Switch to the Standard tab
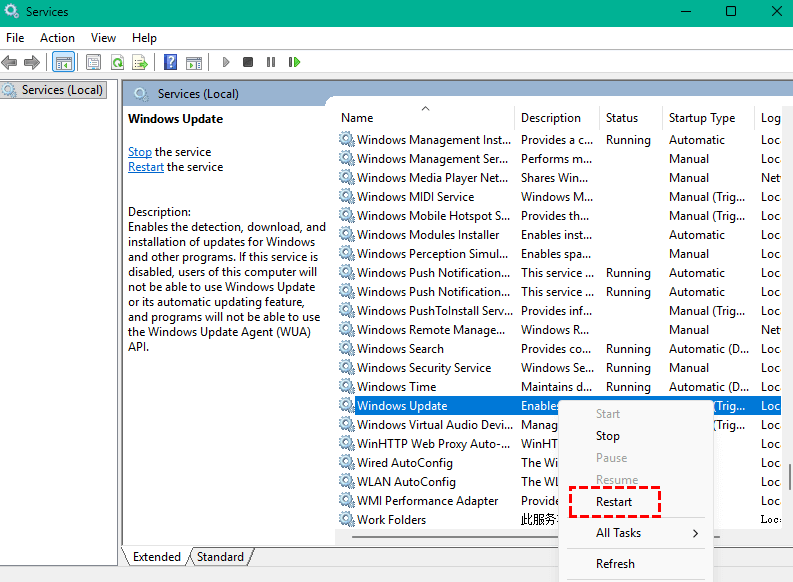This screenshot has height=582, width=793. tap(219, 557)
